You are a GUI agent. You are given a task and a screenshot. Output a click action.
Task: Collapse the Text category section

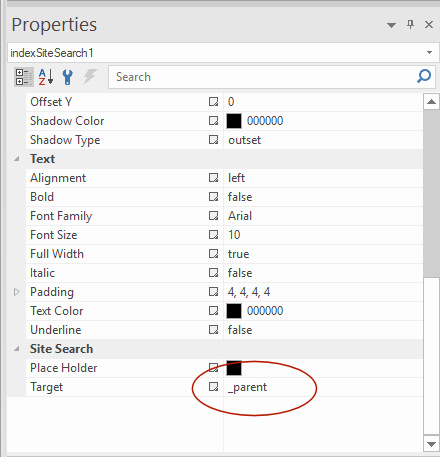tap(16, 159)
